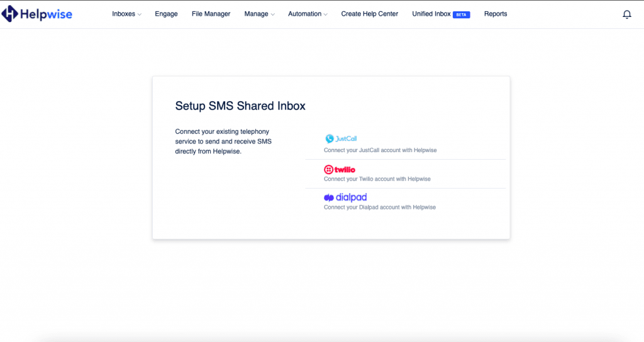This screenshot has width=644, height=342.
Task: Click "Connect your JustCall account with Helpwise"
Action: [x=380, y=151]
